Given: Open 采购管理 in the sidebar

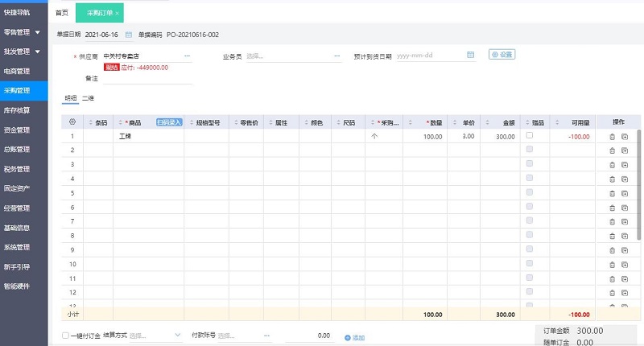Looking at the screenshot, I should click(x=24, y=91).
